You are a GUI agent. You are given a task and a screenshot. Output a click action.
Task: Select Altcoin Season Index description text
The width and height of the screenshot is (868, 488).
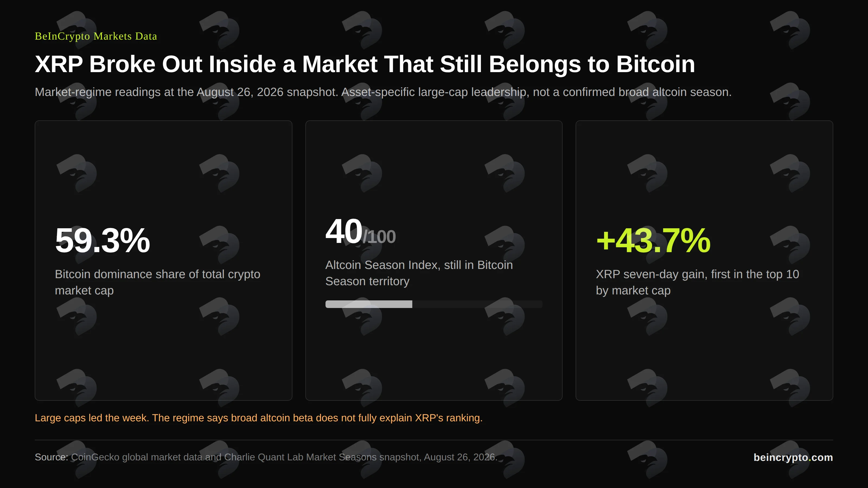pos(419,273)
